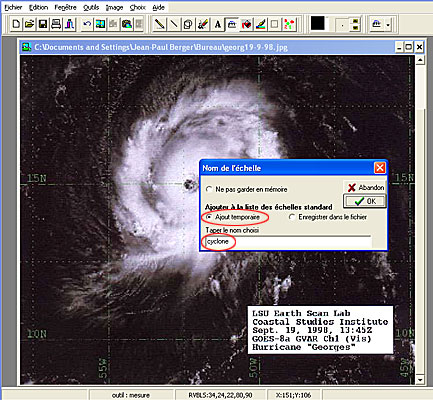Open the Fenêtre menu
The width and height of the screenshot is (433, 400).
65,7
